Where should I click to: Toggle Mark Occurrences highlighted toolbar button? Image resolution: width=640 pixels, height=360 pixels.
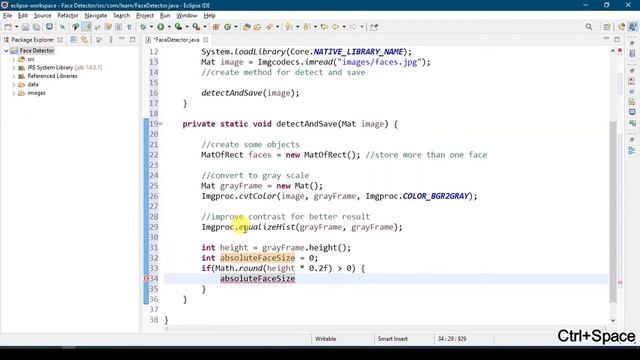coord(87,27)
